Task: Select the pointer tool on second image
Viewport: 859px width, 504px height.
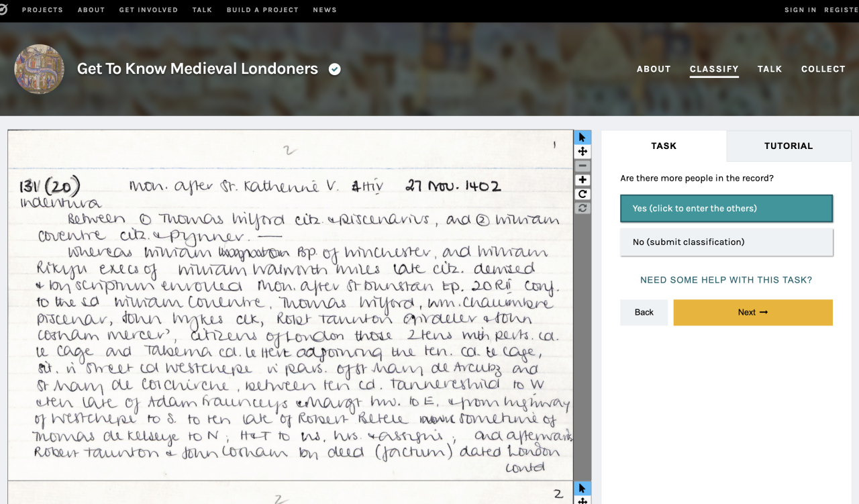Action: (583, 489)
